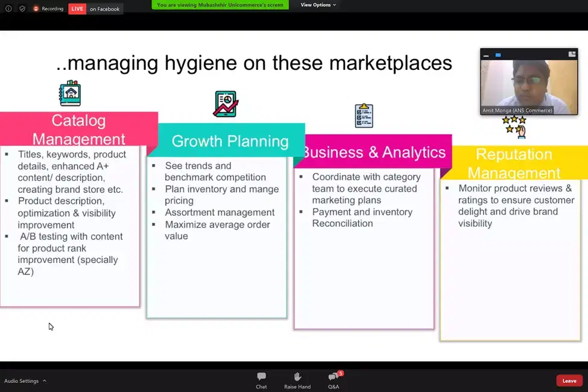Open the meeting information icon
The image size is (588, 392).
click(x=8, y=8)
